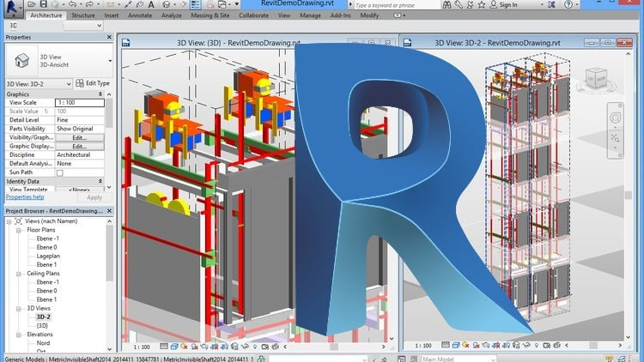Image resolution: width=644 pixels, height=362 pixels.
Task: Click the ViewCube in the 3D-2 view
Action: 596,78
